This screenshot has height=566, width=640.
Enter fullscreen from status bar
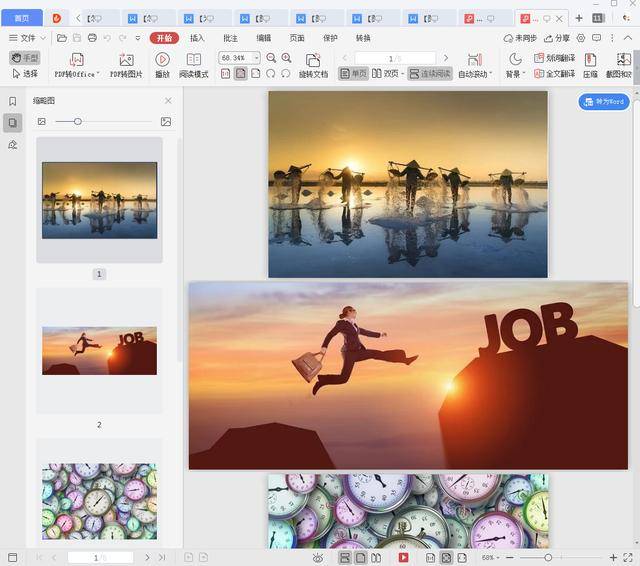coord(628,557)
